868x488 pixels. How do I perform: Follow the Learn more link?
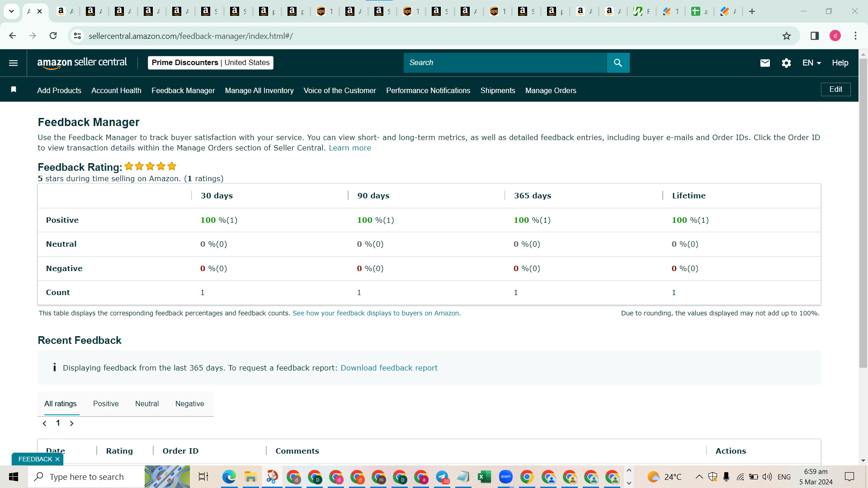pyautogui.click(x=350, y=148)
